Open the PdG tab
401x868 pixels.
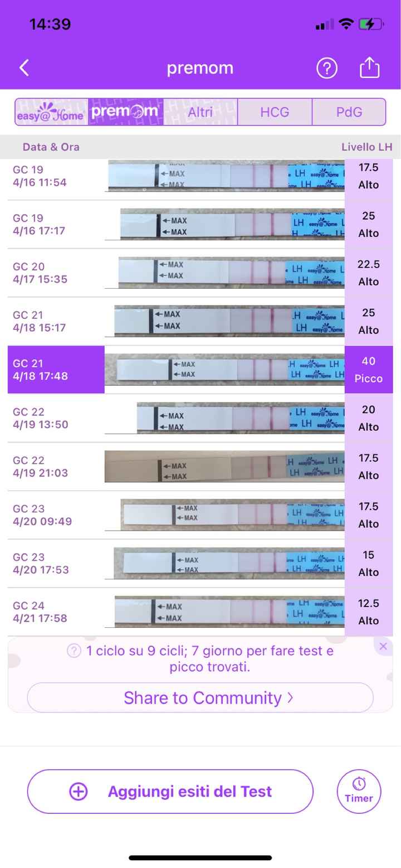click(349, 112)
